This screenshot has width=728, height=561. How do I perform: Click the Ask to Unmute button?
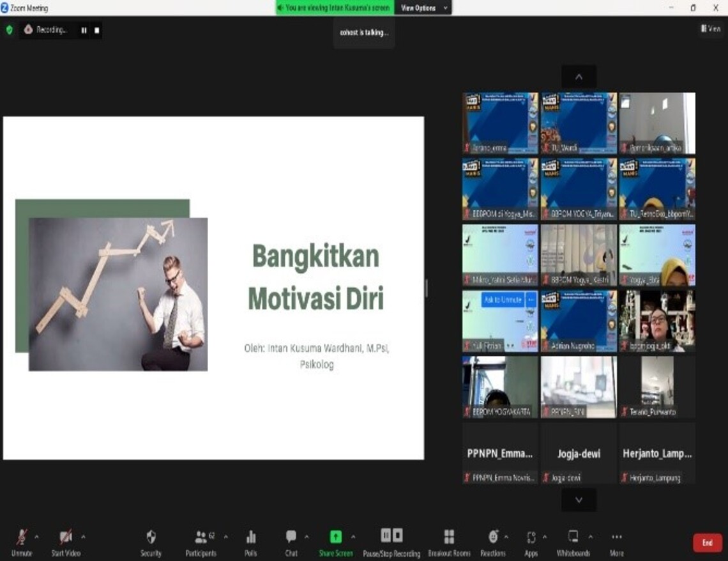(502, 300)
